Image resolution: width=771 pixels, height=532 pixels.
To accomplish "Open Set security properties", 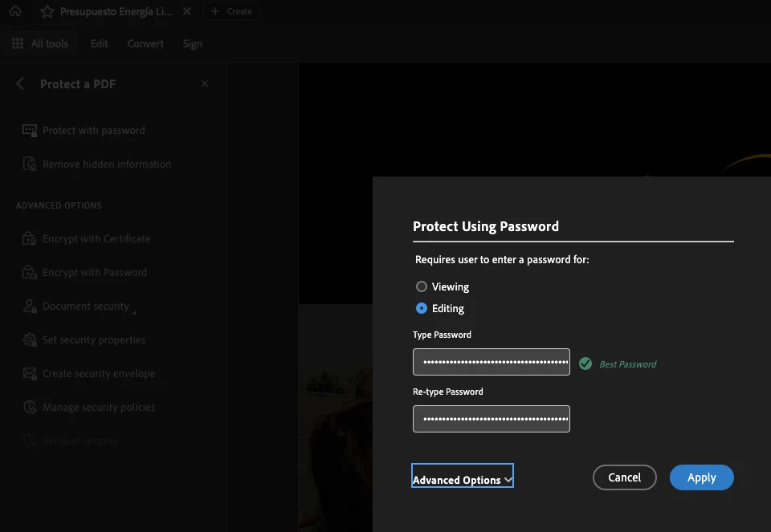I will point(94,340).
